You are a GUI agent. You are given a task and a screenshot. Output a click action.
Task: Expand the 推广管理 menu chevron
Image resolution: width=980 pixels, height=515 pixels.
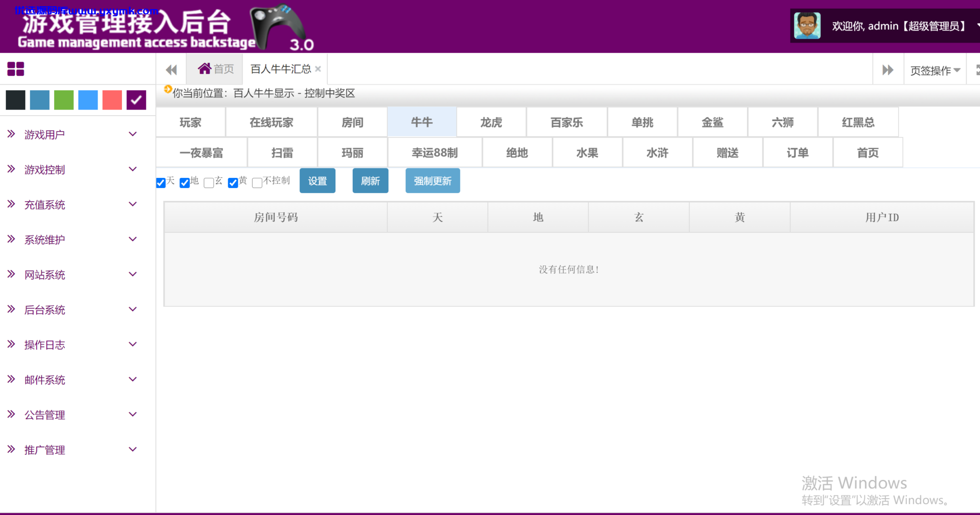click(133, 449)
